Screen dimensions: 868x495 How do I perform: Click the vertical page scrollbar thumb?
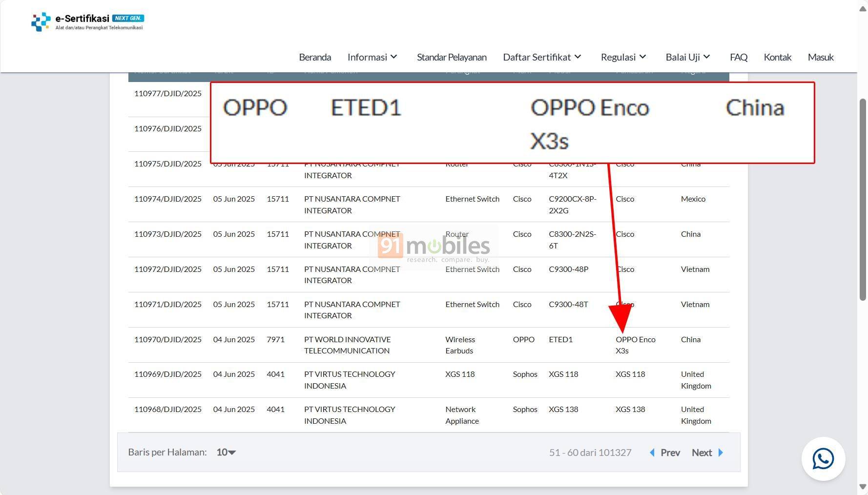(x=863, y=199)
